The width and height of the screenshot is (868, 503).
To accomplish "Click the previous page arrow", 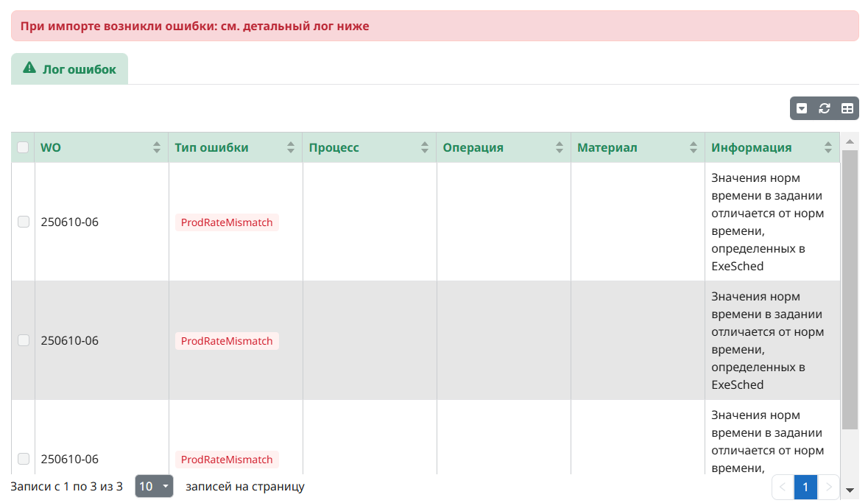I will (x=783, y=487).
